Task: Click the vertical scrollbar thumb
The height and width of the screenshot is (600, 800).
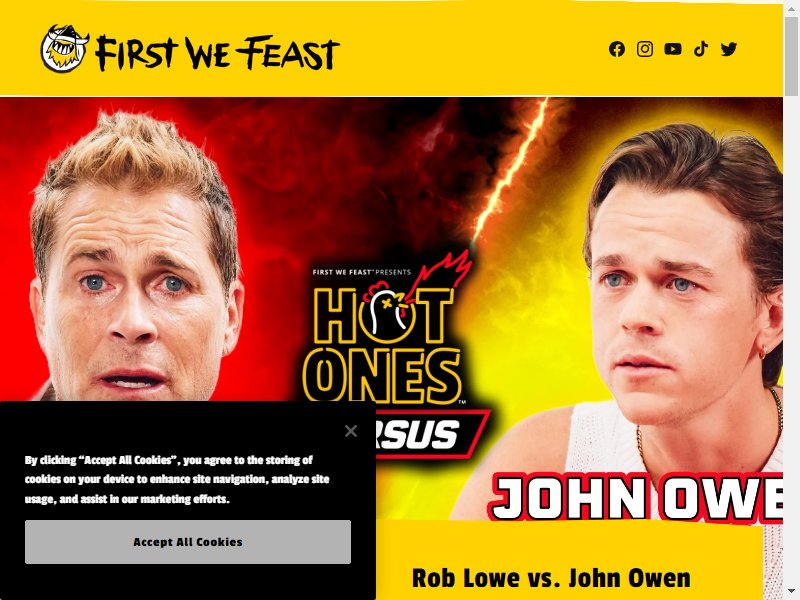Action: pos(791,56)
